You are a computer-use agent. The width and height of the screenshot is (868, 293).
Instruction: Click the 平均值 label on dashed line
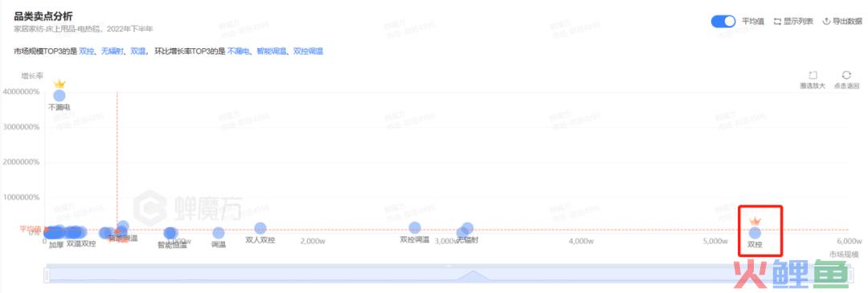[31, 229]
